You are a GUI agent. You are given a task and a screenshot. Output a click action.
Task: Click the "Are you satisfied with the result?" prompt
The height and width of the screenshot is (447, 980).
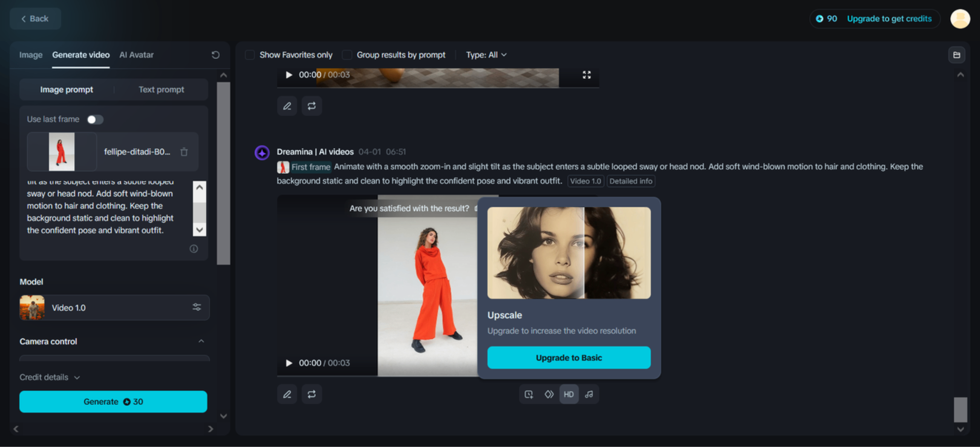409,209
